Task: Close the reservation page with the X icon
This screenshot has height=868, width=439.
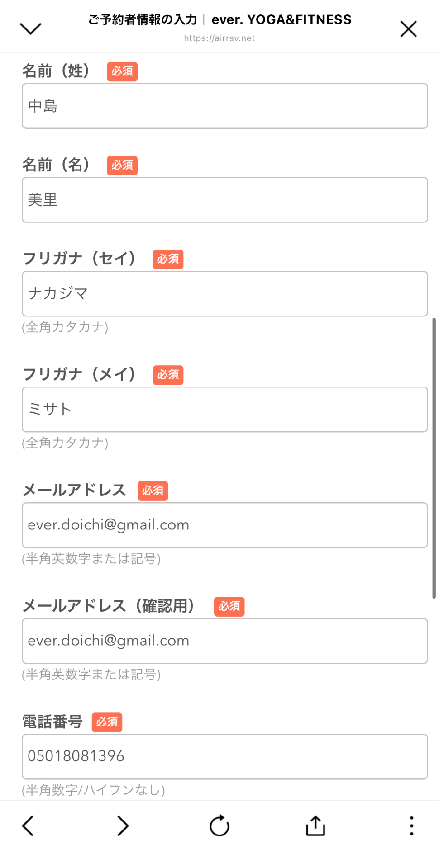Action: click(x=408, y=29)
